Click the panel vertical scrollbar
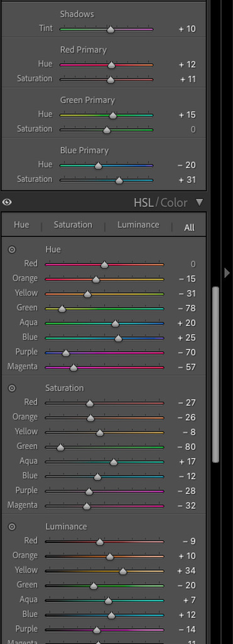The image size is (233, 644). click(215, 375)
